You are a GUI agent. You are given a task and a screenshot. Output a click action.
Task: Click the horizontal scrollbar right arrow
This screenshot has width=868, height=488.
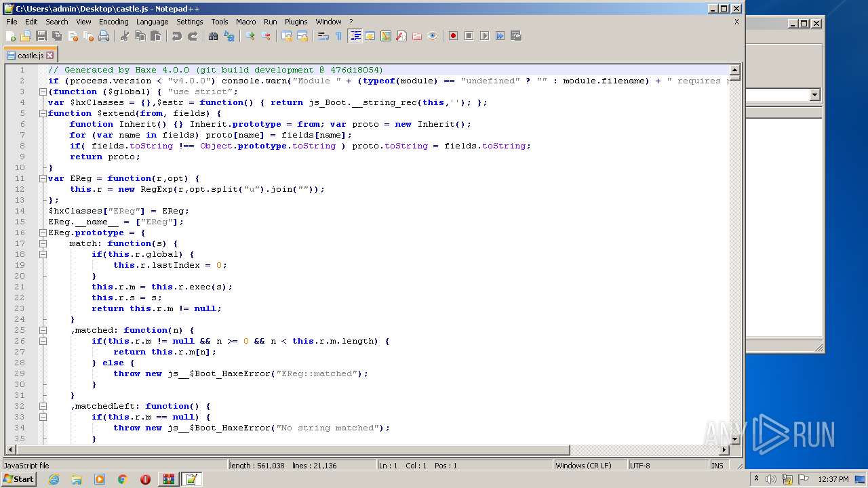point(724,449)
